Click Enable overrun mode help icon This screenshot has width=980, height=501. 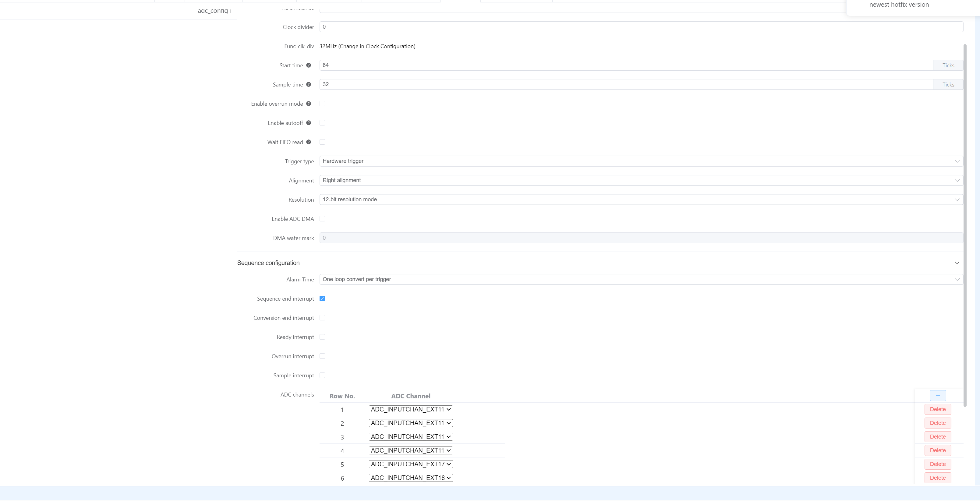[309, 104]
